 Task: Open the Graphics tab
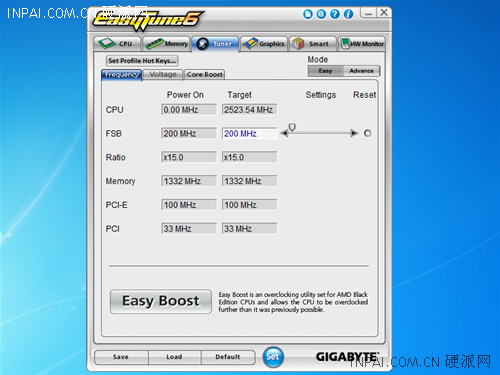pos(264,44)
